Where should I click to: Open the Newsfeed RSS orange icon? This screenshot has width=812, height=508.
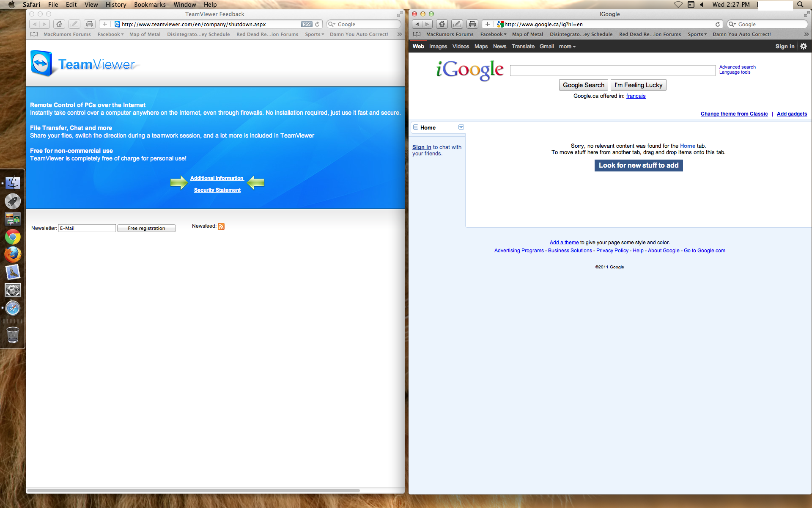(221, 226)
